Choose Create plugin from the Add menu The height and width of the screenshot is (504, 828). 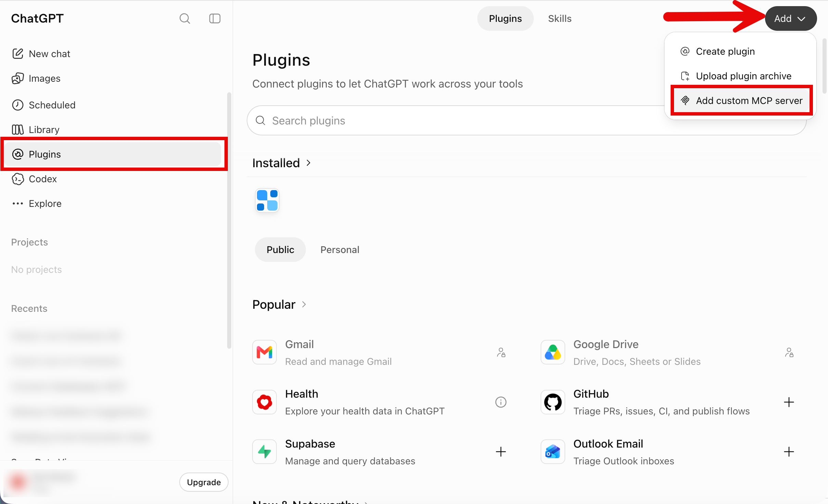pos(741,51)
